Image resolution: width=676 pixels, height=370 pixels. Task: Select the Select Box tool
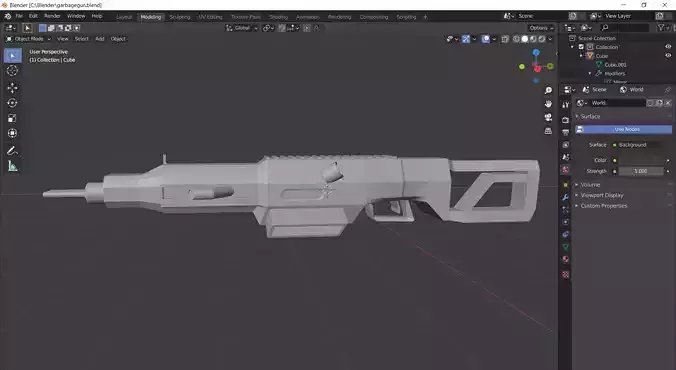coord(13,56)
